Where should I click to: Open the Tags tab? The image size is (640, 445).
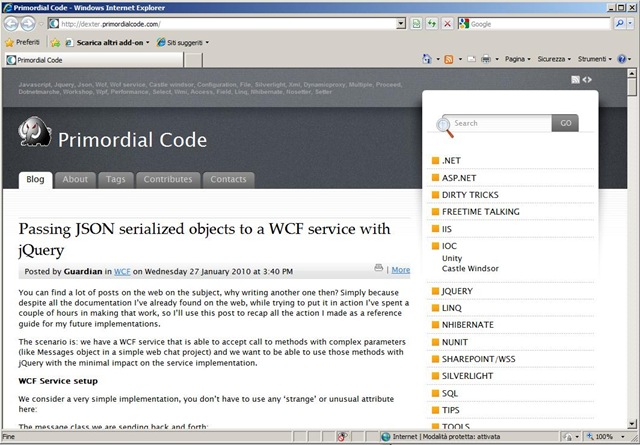coord(116,180)
